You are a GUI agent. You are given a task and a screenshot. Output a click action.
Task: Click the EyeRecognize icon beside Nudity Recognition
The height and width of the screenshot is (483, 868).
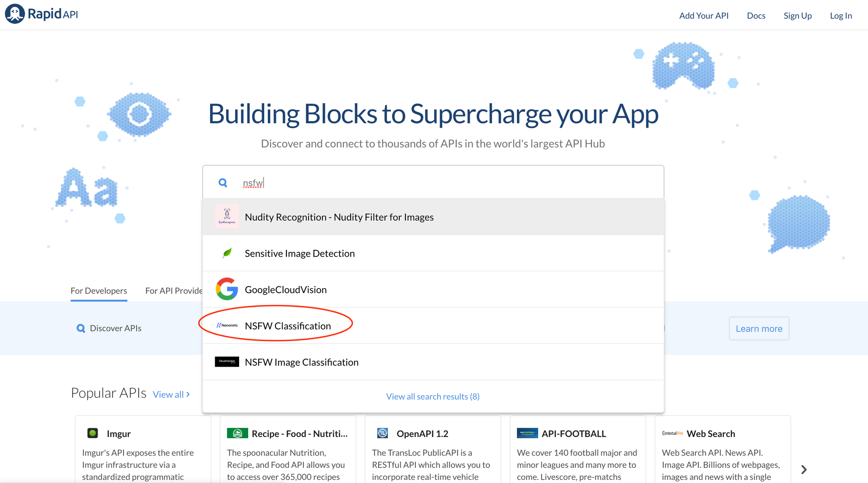click(227, 216)
